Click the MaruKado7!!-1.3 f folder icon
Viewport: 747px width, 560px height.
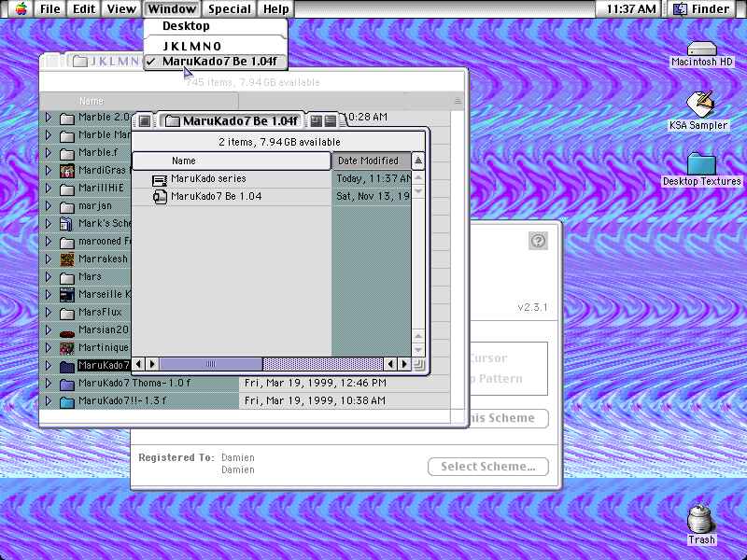click(x=67, y=402)
